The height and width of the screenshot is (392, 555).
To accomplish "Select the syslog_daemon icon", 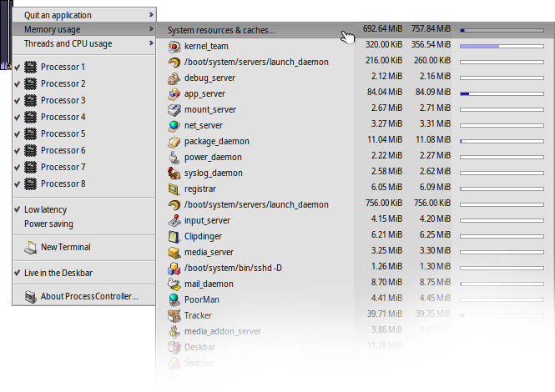I will coord(174,173).
